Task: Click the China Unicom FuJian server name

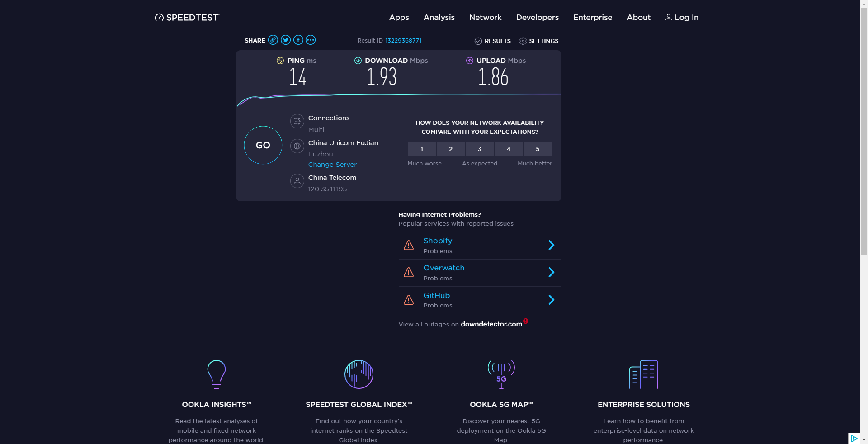Action: point(343,143)
